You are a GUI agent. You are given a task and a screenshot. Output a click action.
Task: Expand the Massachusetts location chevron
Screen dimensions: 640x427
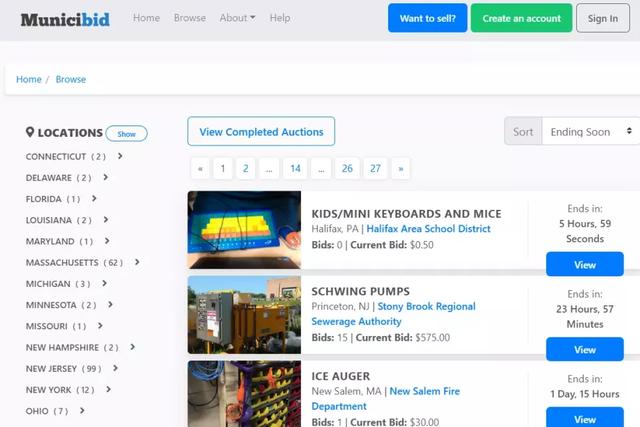coord(137,262)
